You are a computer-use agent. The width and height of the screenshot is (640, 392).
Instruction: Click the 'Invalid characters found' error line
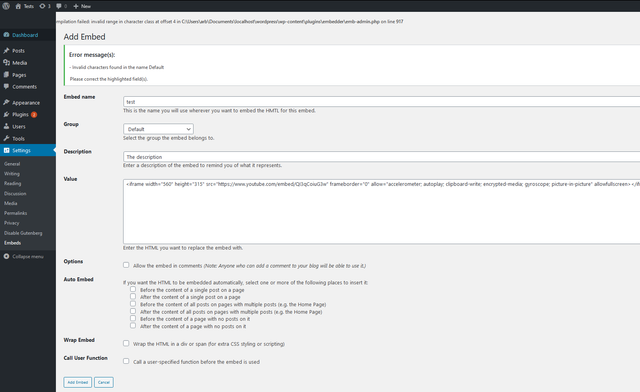[117, 67]
